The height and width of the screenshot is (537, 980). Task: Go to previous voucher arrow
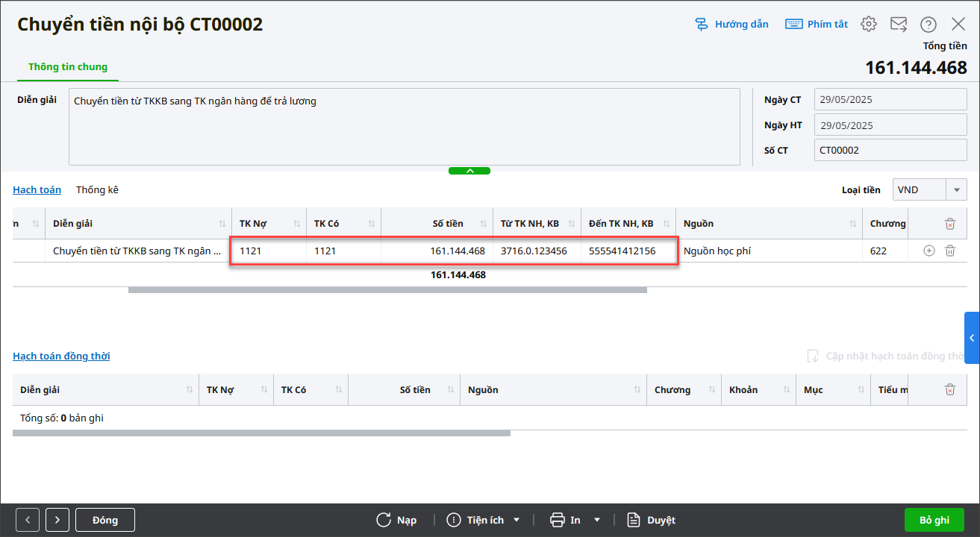click(28, 520)
